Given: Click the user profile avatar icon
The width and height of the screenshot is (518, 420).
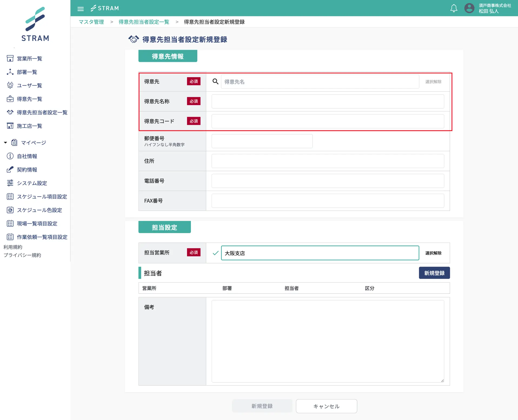Looking at the screenshot, I should (469, 8).
